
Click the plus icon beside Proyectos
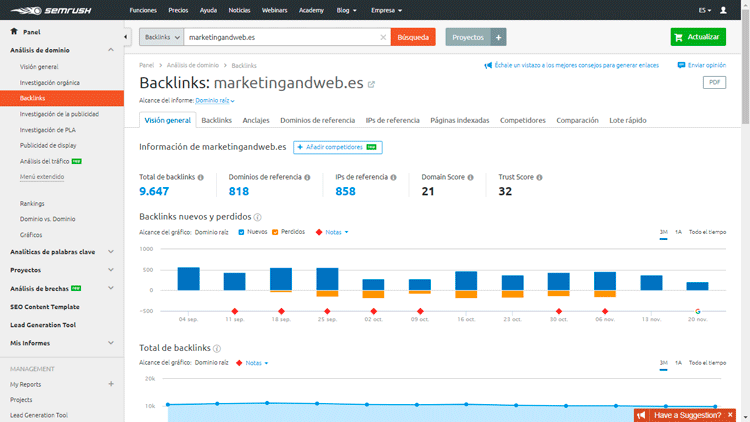click(498, 37)
